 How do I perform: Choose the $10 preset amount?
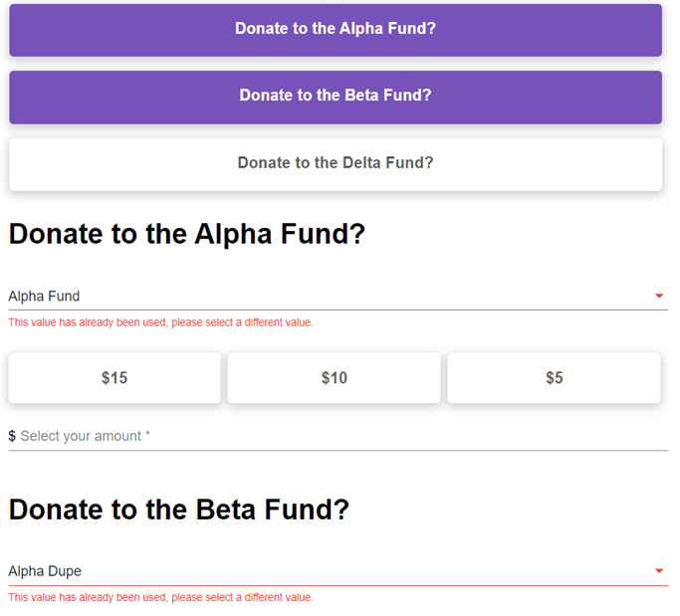(335, 378)
